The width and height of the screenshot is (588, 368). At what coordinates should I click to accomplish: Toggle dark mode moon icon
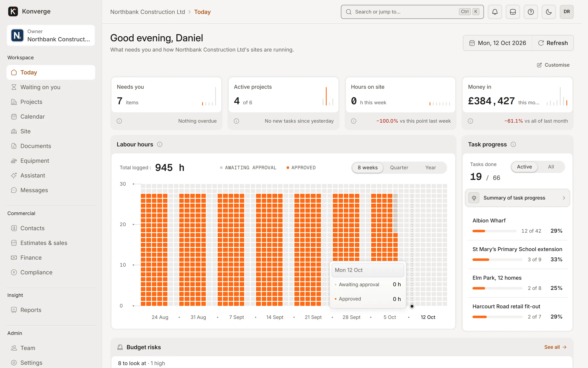[x=549, y=12]
